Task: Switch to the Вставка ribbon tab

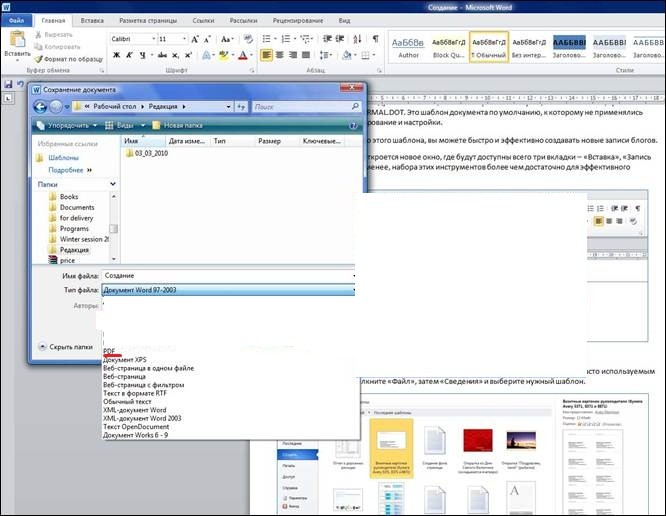Action: click(92, 20)
